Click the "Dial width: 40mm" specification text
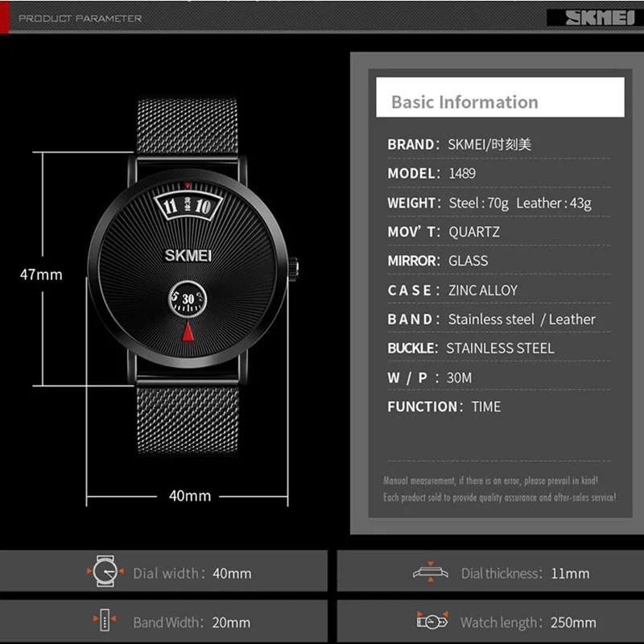 click(x=192, y=573)
